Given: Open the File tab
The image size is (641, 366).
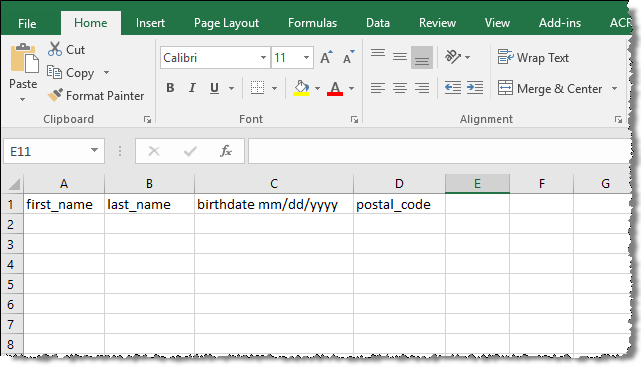Looking at the screenshot, I should click(x=27, y=24).
